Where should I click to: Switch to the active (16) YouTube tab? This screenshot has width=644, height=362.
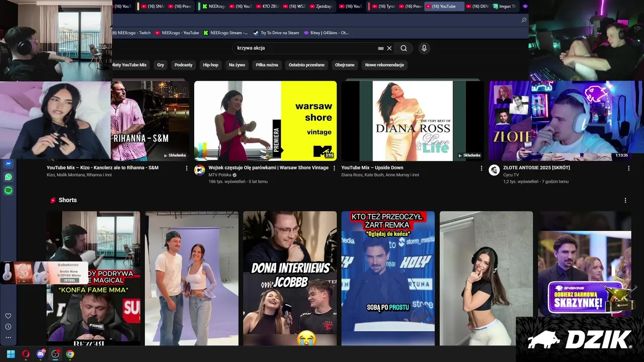point(444,7)
